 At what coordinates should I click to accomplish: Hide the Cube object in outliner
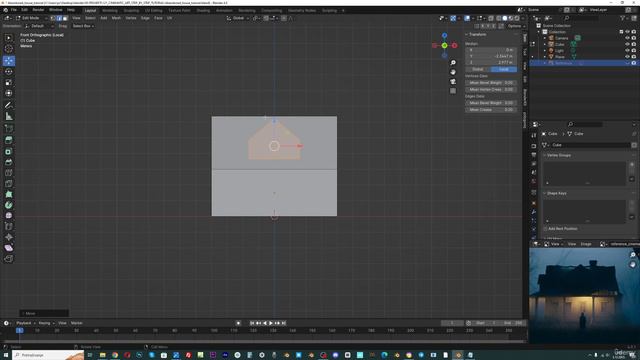(627, 44)
